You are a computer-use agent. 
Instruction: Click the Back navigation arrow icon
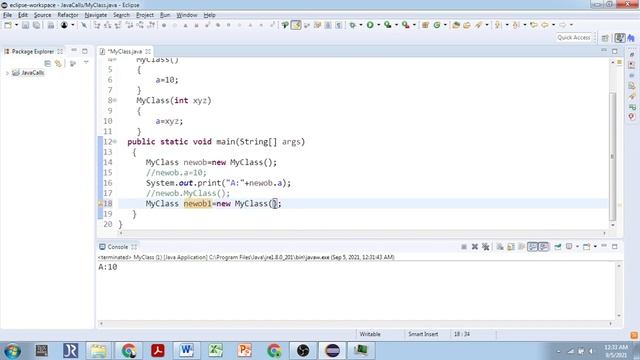(x=545, y=25)
